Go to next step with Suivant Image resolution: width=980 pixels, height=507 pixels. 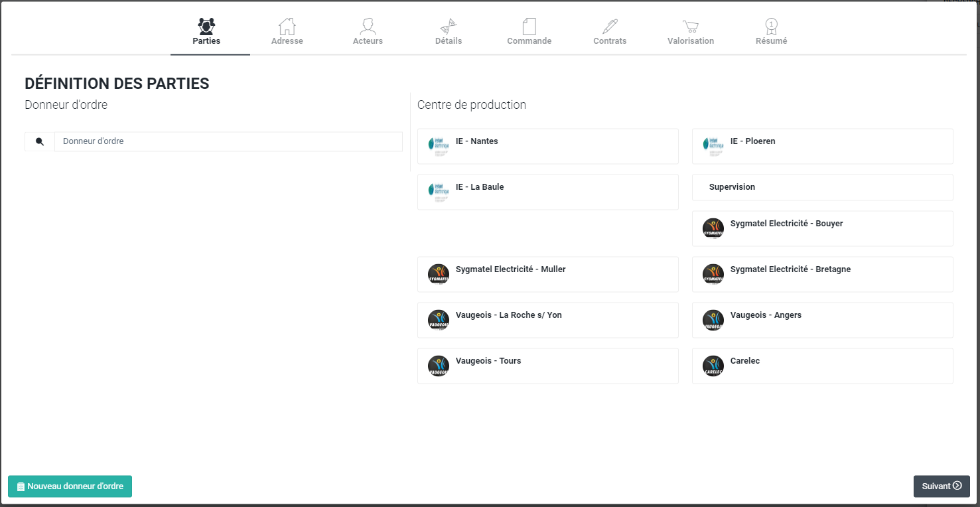pyautogui.click(x=941, y=486)
